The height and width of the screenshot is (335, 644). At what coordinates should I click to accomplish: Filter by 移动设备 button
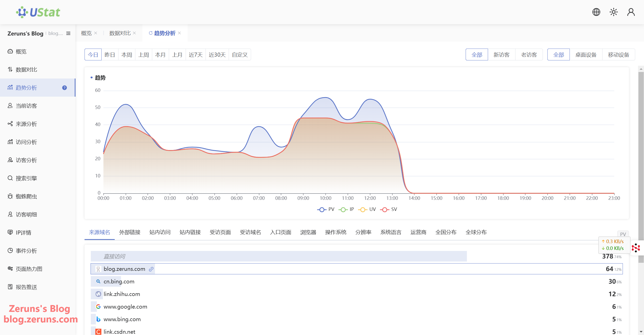pos(618,55)
